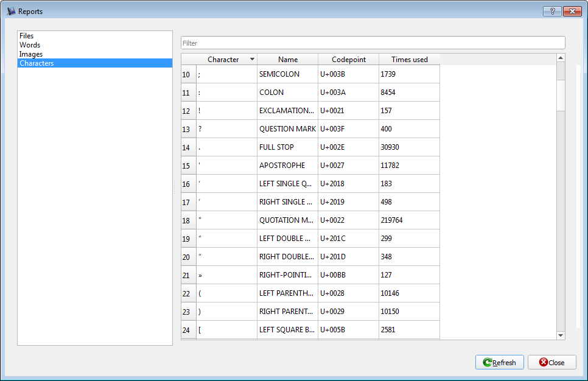Select the Files report
The image size is (588, 381).
[x=95, y=36]
